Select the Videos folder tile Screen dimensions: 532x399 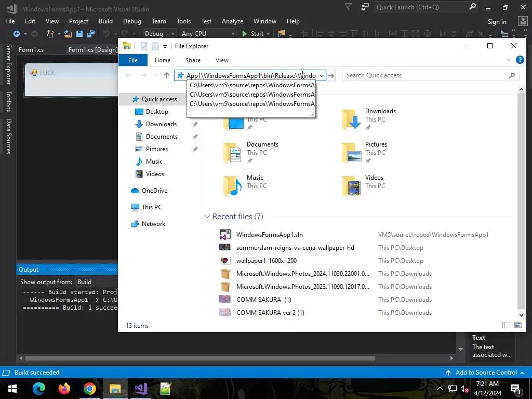(363, 185)
